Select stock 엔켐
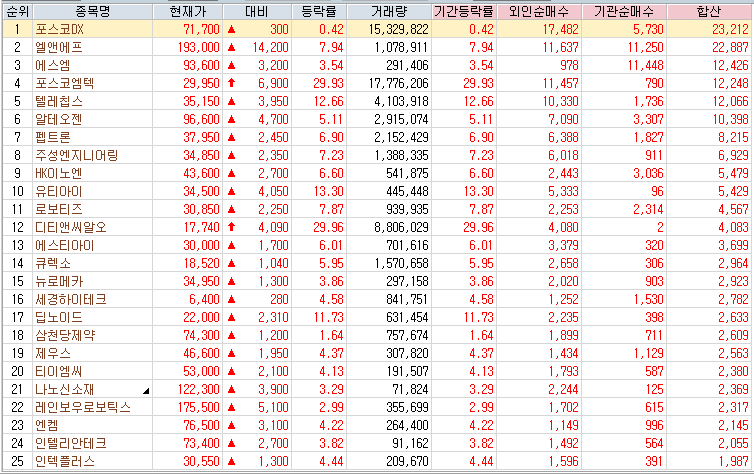 click(x=47, y=425)
